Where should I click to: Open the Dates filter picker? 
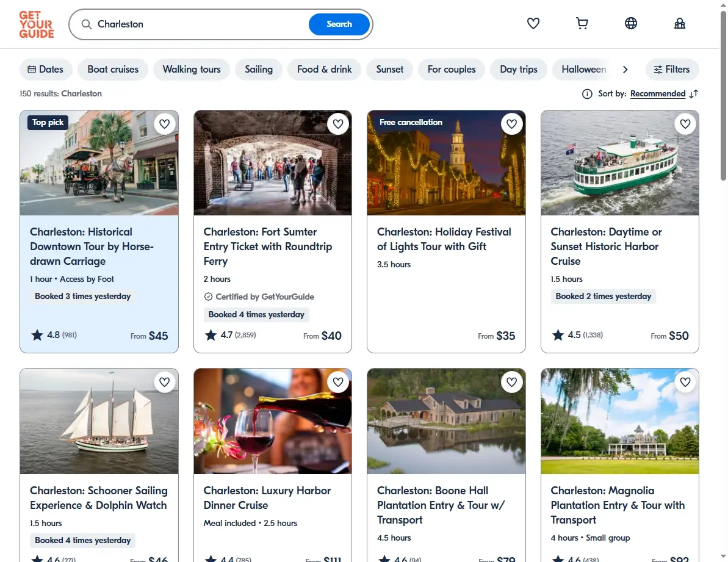pos(46,70)
